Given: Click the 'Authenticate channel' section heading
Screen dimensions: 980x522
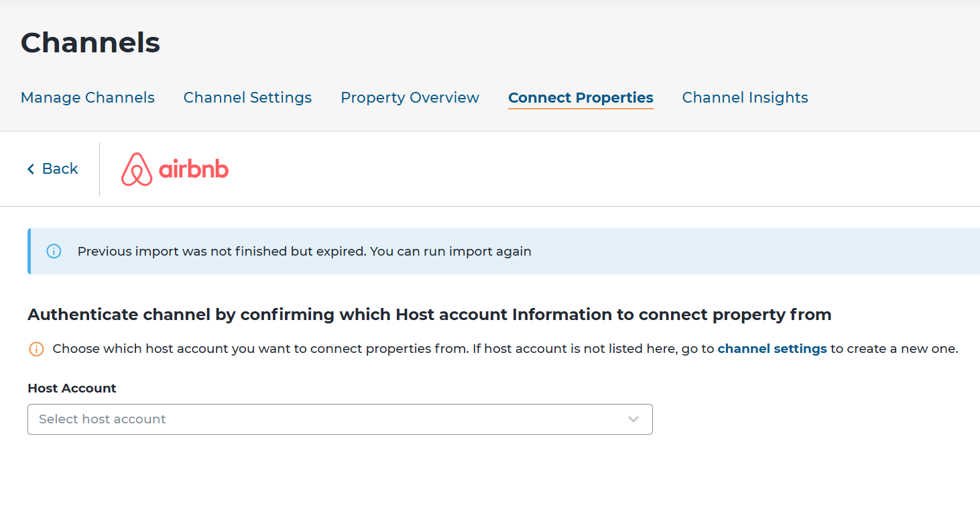Looking at the screenshot, I should [x=429, y=315].
